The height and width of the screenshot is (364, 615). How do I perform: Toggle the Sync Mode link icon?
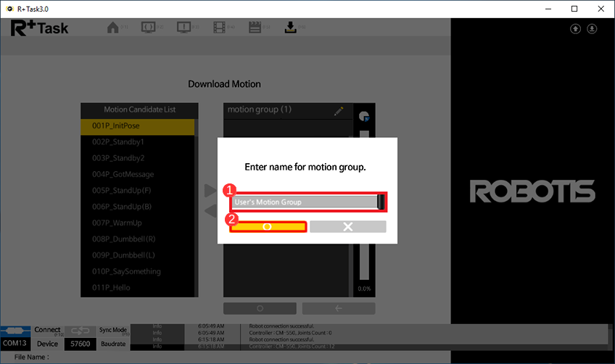tap(81, 331)
